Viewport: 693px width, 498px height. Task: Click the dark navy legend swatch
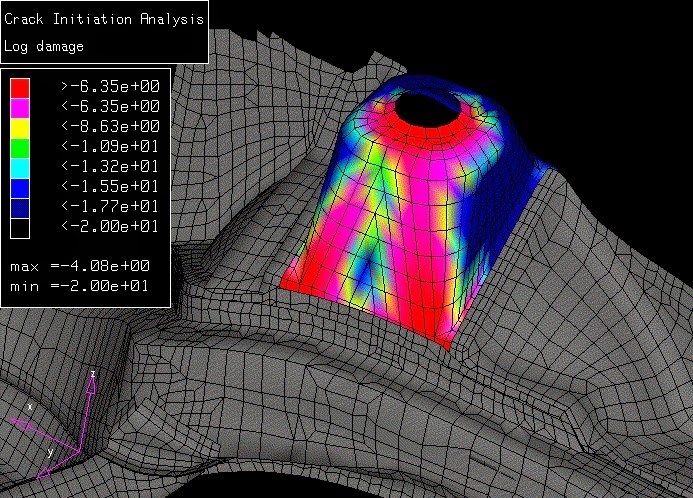coord(20,208)
